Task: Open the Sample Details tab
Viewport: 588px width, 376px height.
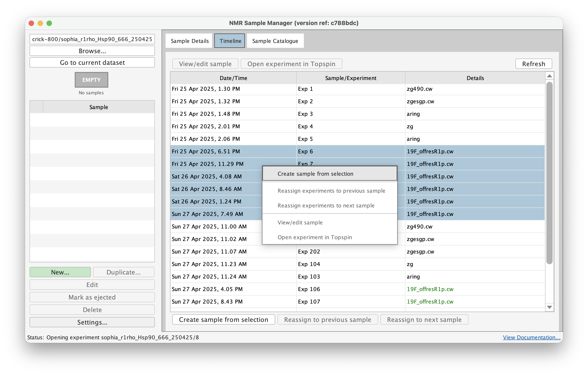Action: click(190, 40)
